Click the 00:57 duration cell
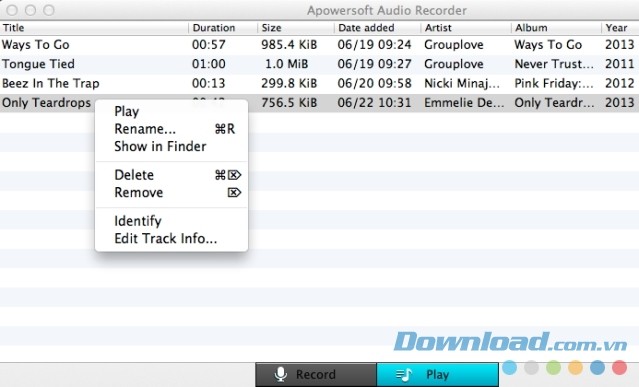 tap(209, 44)
